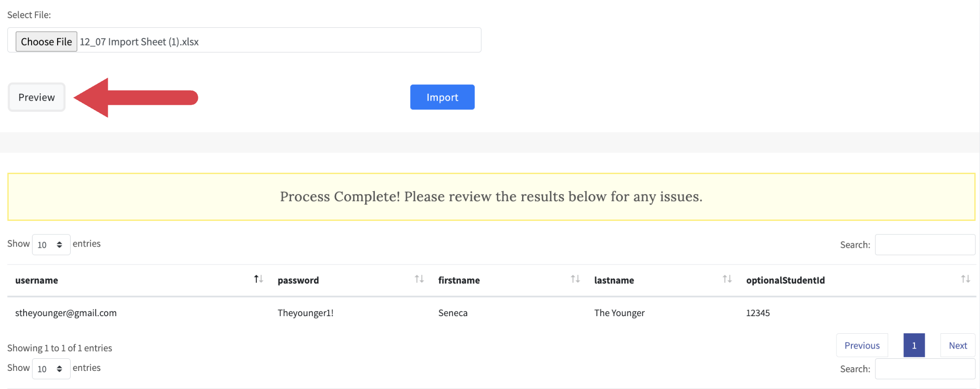Viewport: 980px width, 389px height.
Task: Sort by username column arrows icon
Action: pos(258,279)
